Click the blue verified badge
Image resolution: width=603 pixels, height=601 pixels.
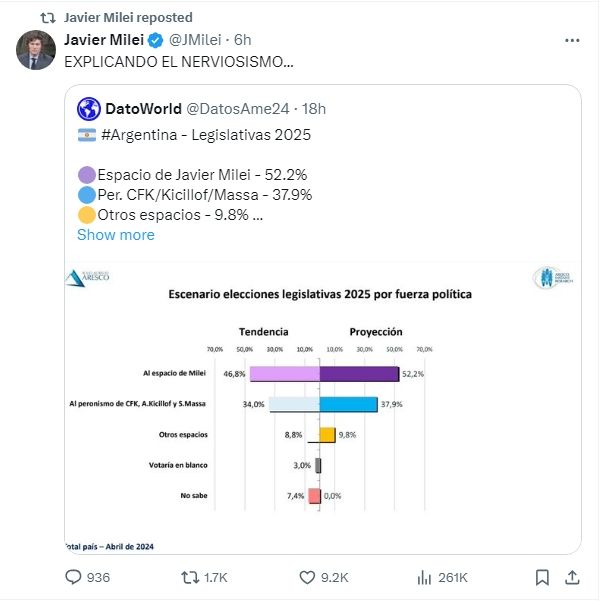point(155,40)
